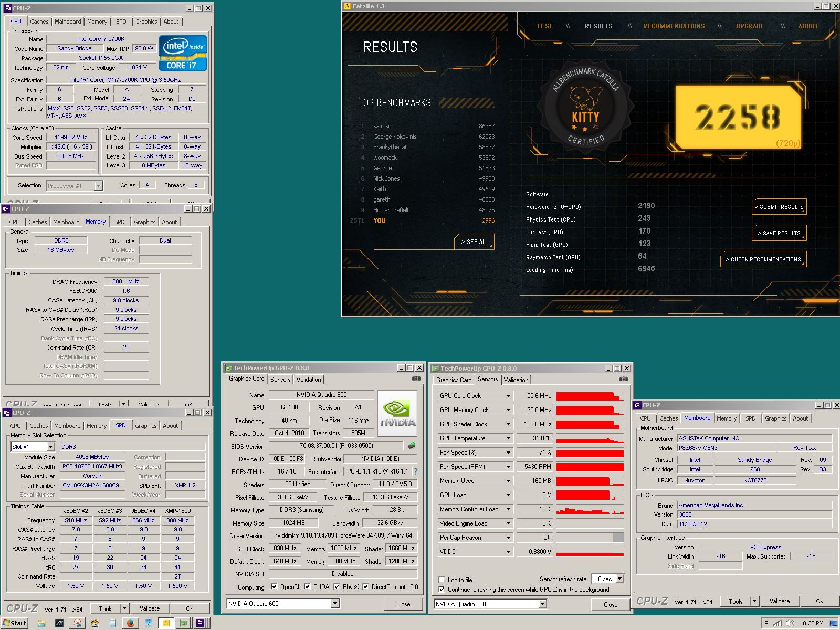Open Windows Explorer from the taskbar
This screenshot has width=840, height=630.
(x=41, y=623)
